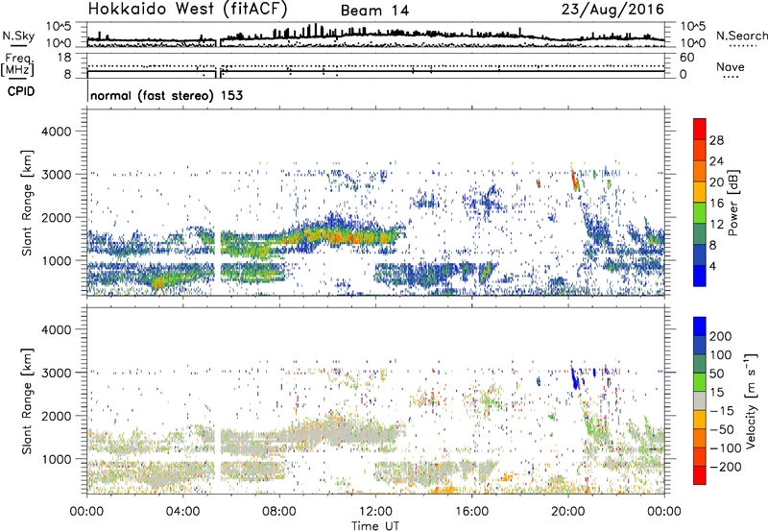This screenshot has width=768, height=532.
Task: Click the 'Beam 14' label
Action: (x=374, y=11)
